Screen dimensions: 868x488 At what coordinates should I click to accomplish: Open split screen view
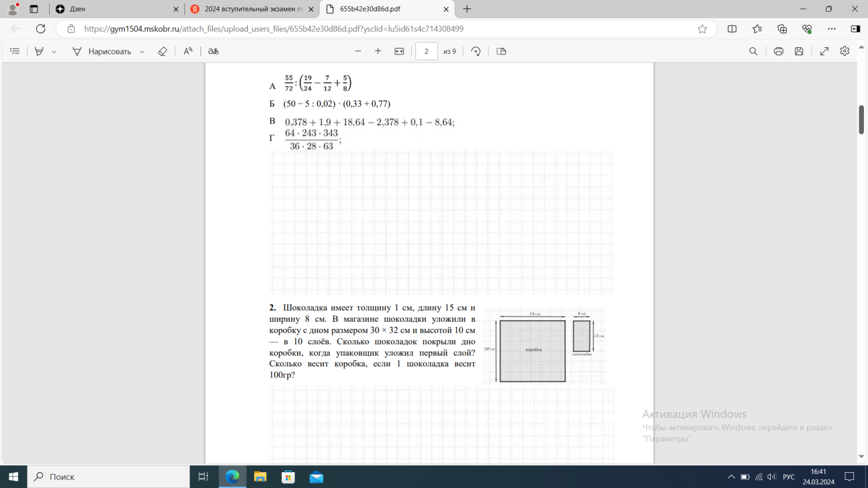(x=732, y=29)
